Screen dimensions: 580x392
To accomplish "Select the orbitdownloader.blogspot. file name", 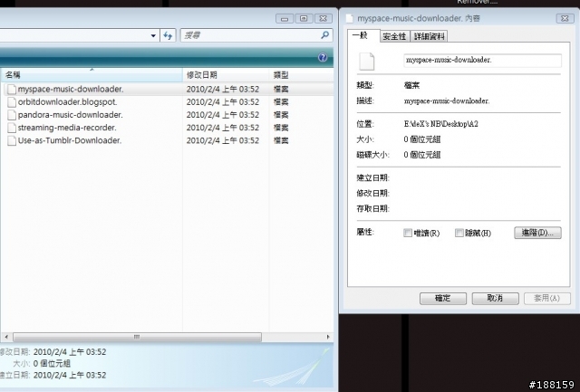I will tap(67, 102).
